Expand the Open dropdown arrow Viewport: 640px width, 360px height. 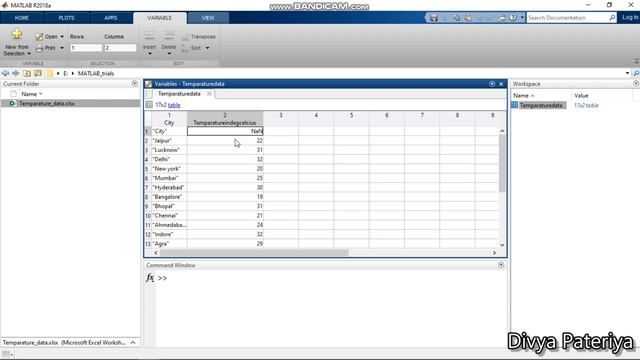coord(62,37)
